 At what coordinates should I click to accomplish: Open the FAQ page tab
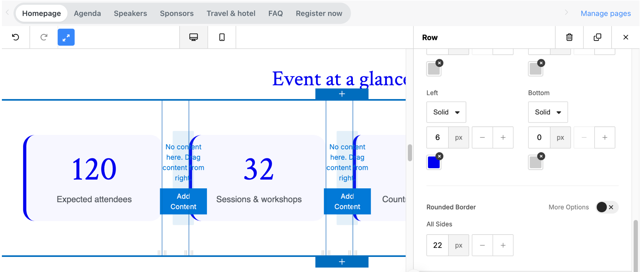(x=275, y=14)
